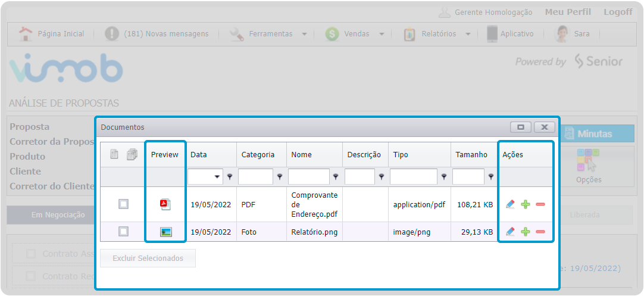Expand the Vendas menu arrow
This screenshot has width=644, height=296.
382,34
